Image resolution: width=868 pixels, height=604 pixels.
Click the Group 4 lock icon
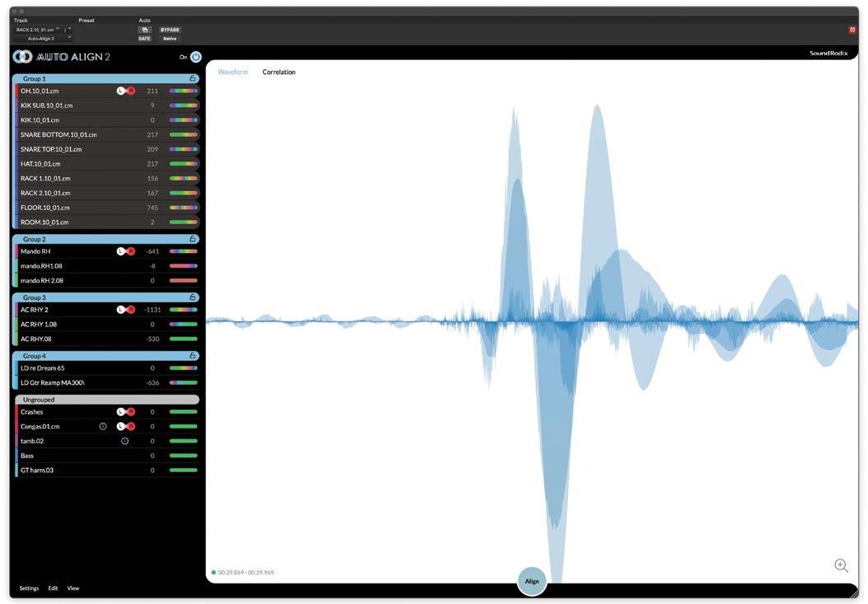(x=193, y=355)
